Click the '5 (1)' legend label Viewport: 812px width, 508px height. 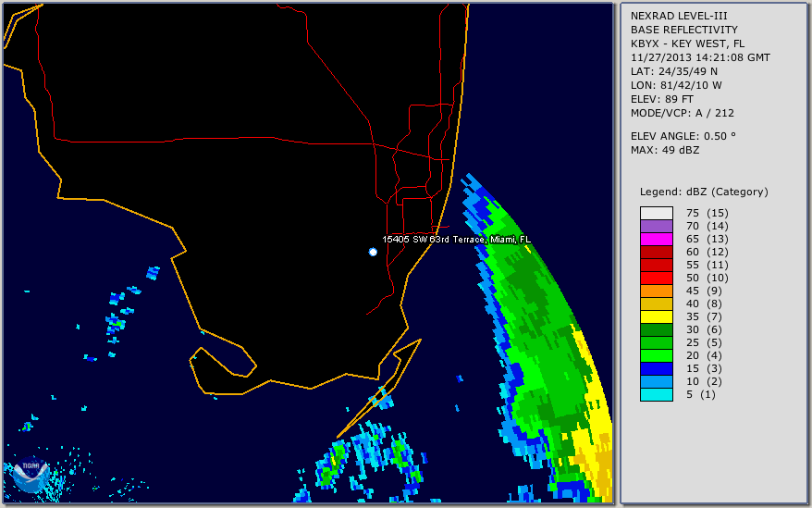click(701, 394)
